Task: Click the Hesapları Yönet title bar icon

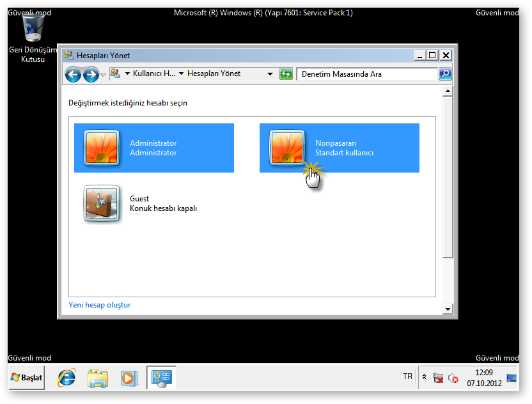Action: pos(69,55)
